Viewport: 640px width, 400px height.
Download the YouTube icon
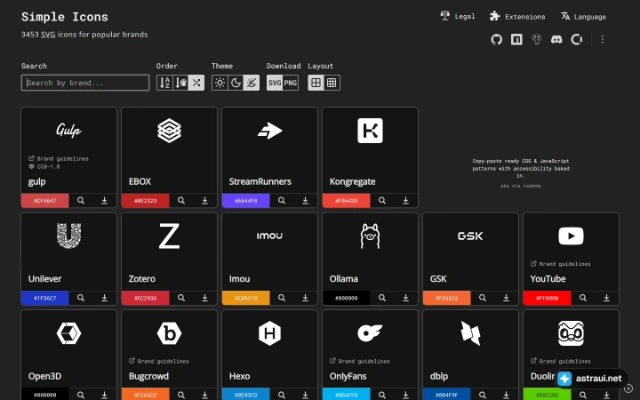607,298
